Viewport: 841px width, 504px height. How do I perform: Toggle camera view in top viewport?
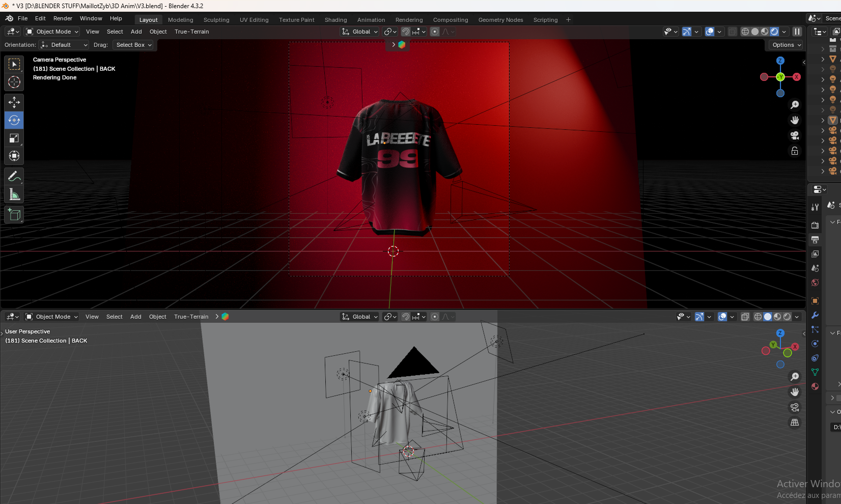(x=795, y=135)
